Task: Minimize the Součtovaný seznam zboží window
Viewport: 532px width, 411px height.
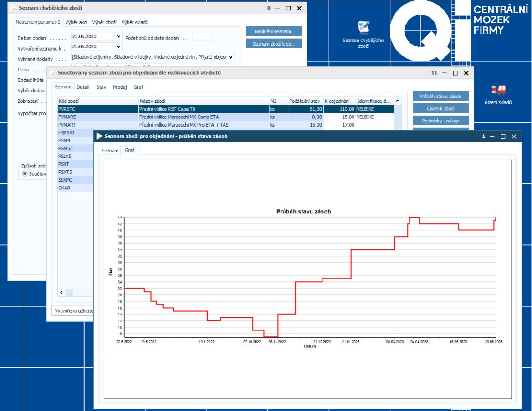Action: point(445,73)
